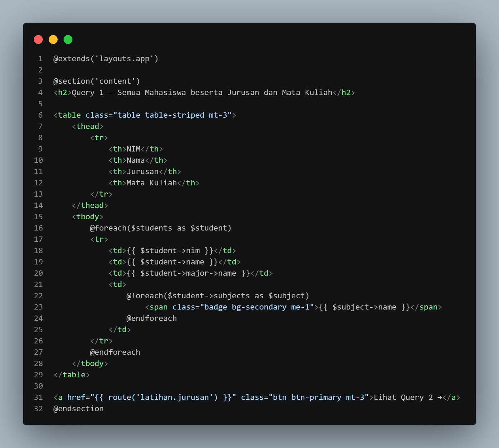This screenshot has width=499, height=448.
Task: Click the @endforeach on line 27
Action: tap(115, 352)
